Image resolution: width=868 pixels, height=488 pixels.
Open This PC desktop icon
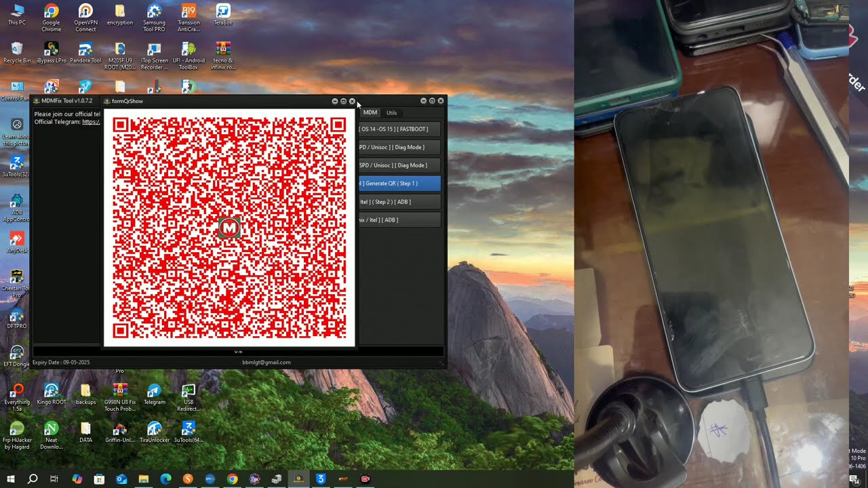tap(17, 15)
